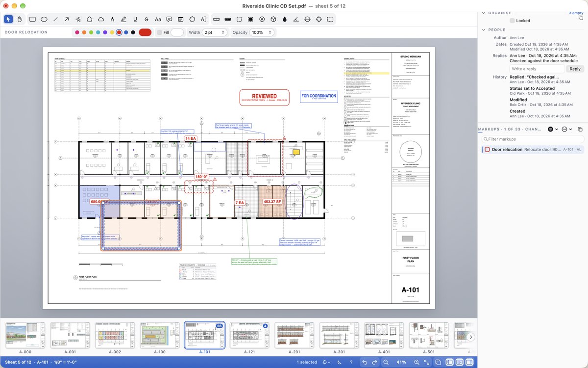Open the Width 2 pt dropdown

pyautogui.click(x=215, y=32)
